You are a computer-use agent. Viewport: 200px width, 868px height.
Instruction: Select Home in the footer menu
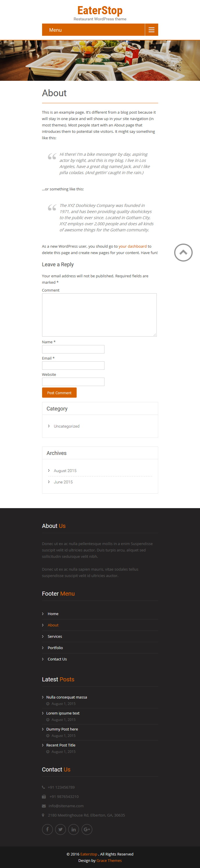(53, 614)
